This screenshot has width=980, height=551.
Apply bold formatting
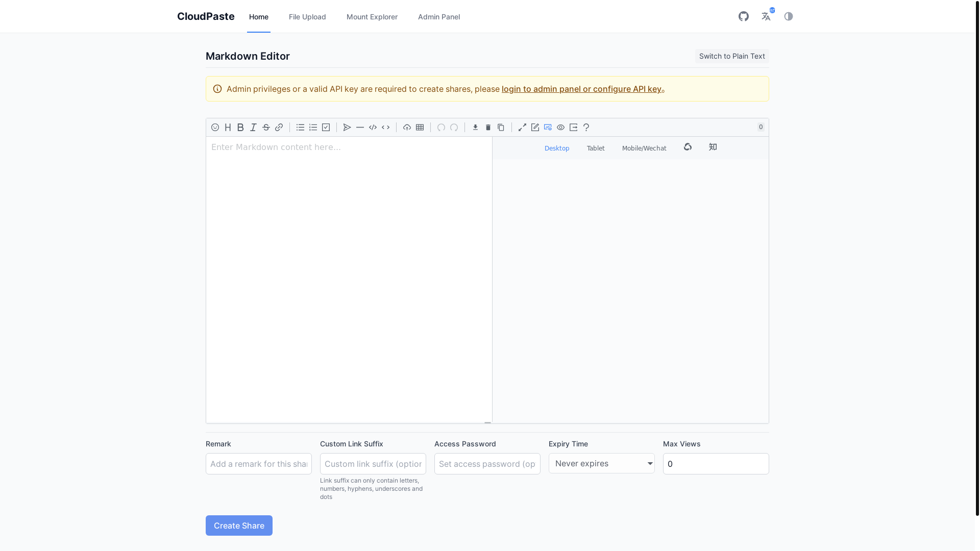coord(240,128)
